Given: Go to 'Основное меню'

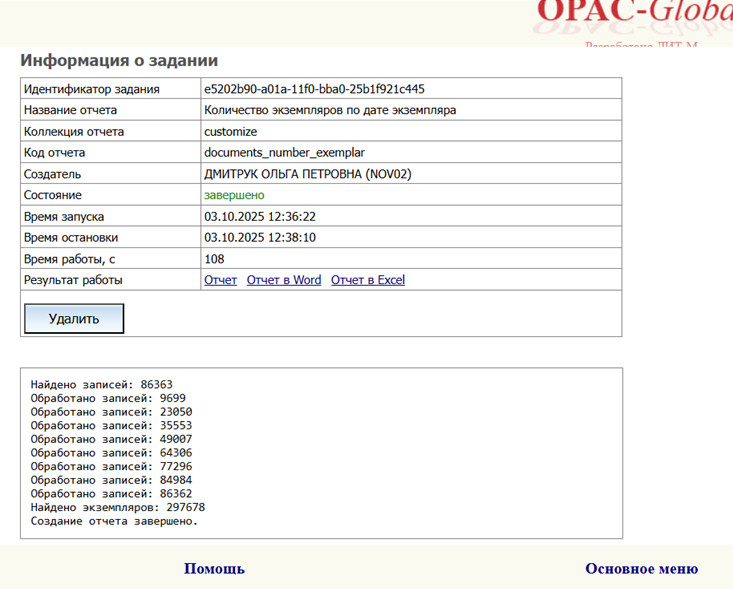Looking at the screenshot, I should point(641,569).
